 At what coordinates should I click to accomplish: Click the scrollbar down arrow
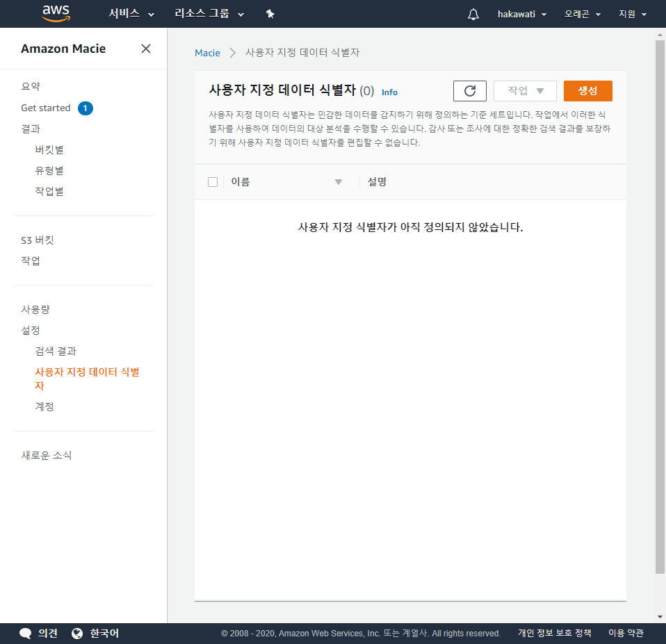(660, 617)
